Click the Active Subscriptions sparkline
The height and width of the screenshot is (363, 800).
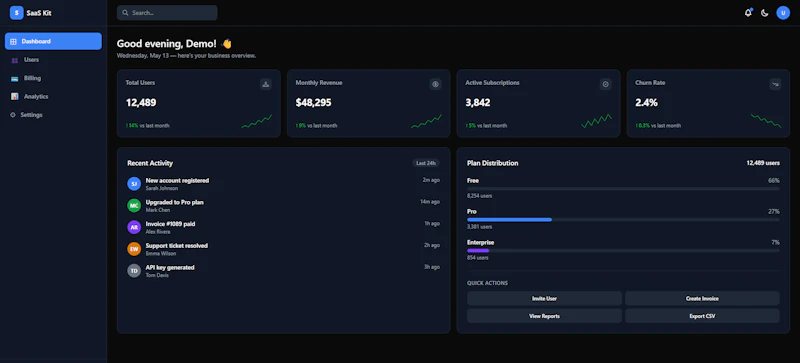pyautogui.click(x=596, y=121)
